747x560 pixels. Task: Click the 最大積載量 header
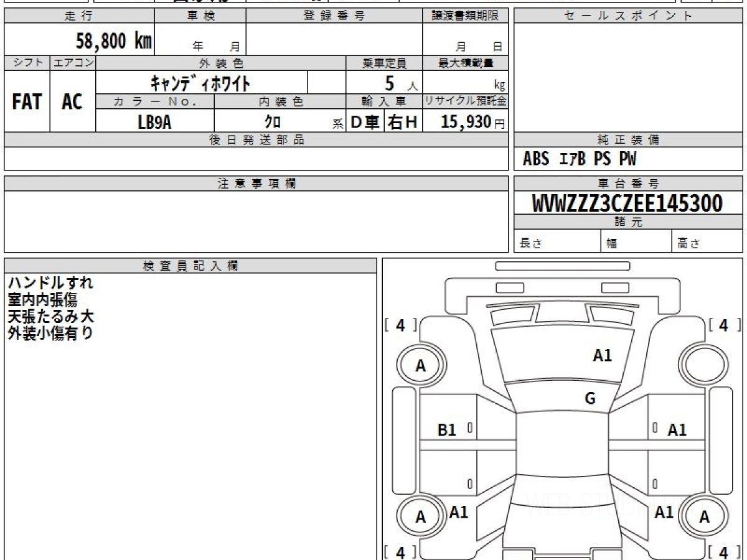point(466,63)
